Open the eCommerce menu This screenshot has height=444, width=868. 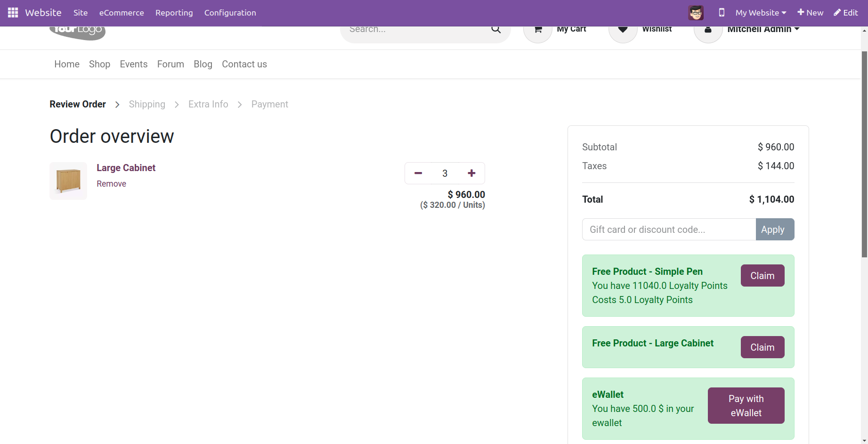tap(122, 13)
